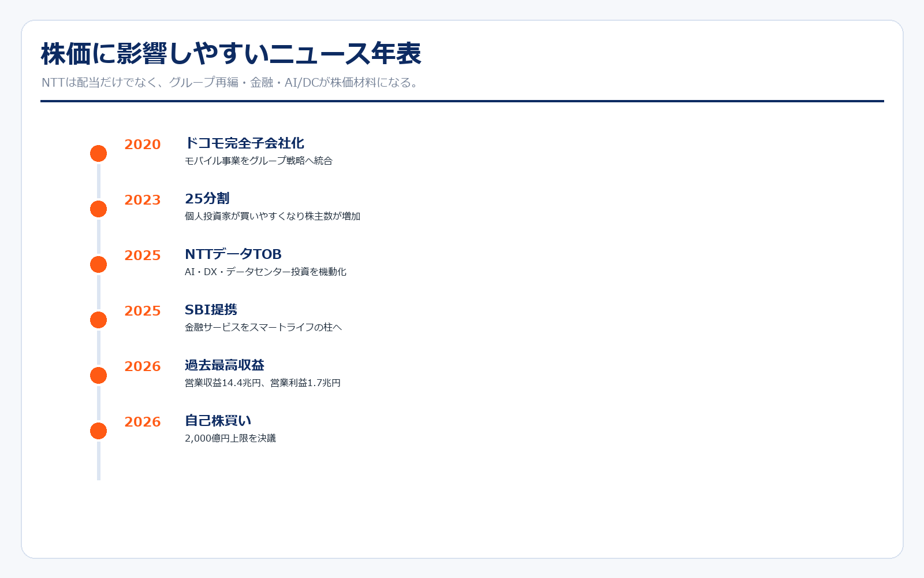Click description 営業収益14.4兆円、営業利益1.7兆円
Image resolution: width=924 pixels, height=578 pixels.
[263, 383]
